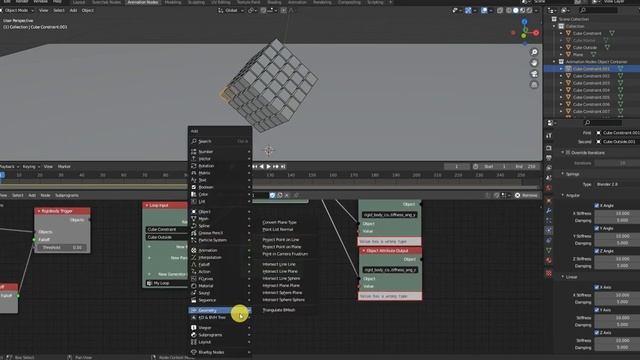The height and width of the screenshot is (360, 640).
Task: Toggle the X Angle checkbox
Action: [597, 206]
